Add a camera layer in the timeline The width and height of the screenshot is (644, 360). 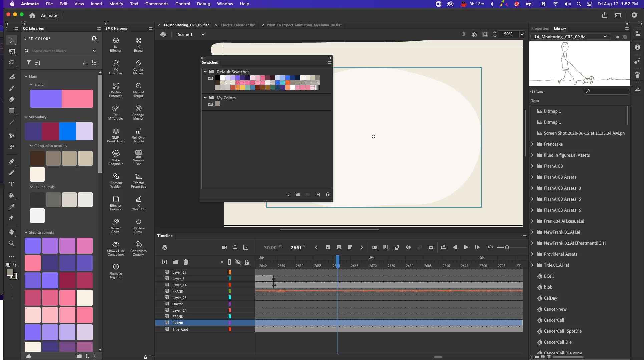(x=224, y=247)
